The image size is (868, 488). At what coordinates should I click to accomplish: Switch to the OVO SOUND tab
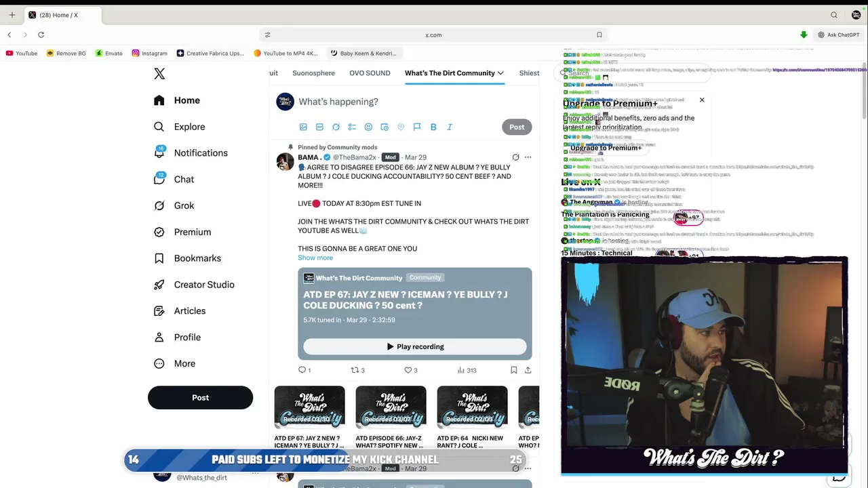point(370,73)
